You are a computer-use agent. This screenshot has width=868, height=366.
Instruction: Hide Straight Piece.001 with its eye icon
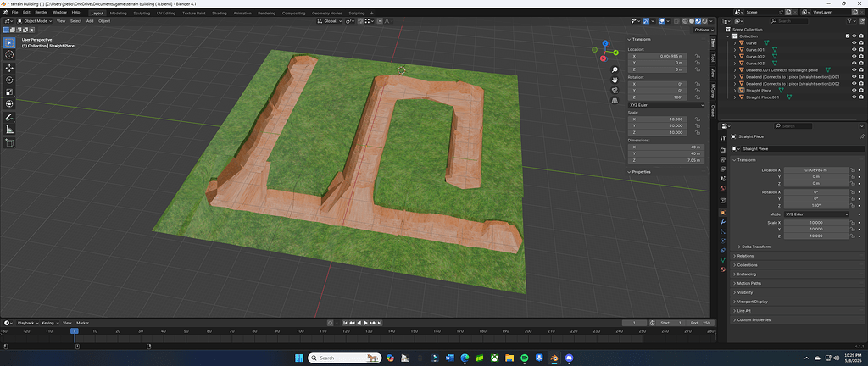point(854,97)
